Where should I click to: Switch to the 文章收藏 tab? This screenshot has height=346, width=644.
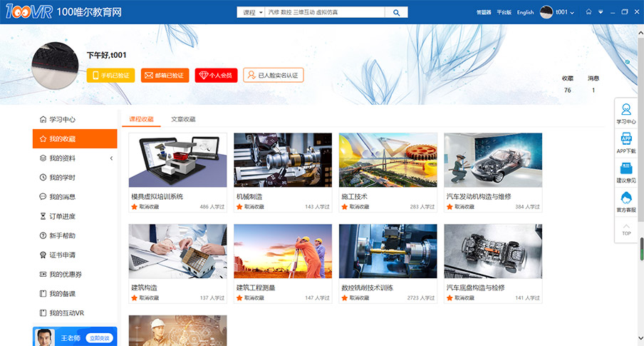pyautogui.click(x=183, y=119)
